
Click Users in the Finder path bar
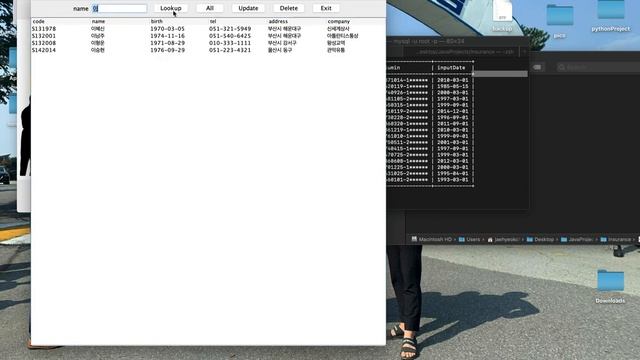pyautogui.click(x=469, y=240)
